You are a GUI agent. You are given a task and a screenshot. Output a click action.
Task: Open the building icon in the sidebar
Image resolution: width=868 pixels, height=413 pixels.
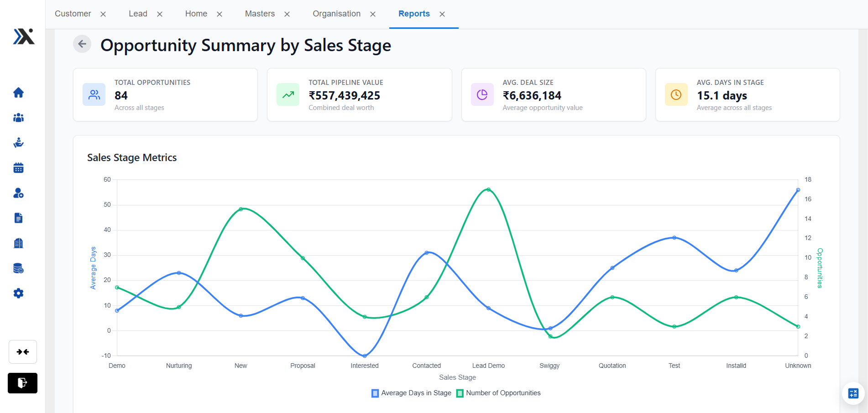click(x=18, y=243)
